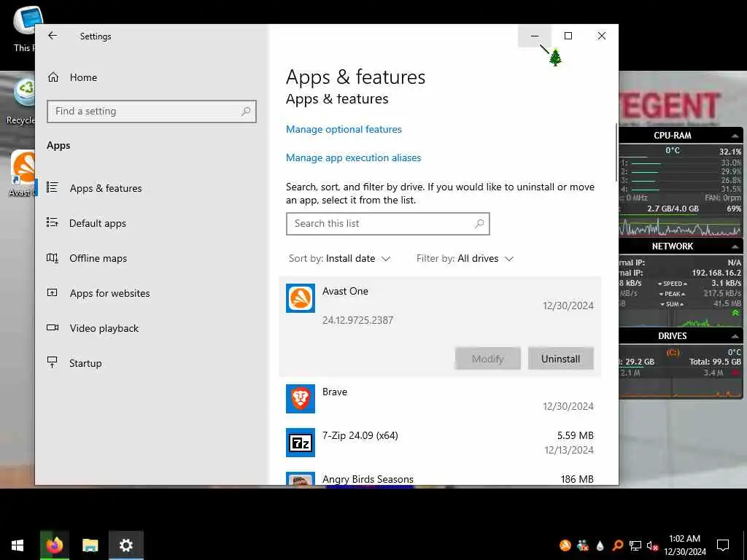The width and height of the screenshot is (747, 560).
Task: Collapse the DRIVES gadget section
Action: (735, 336)
